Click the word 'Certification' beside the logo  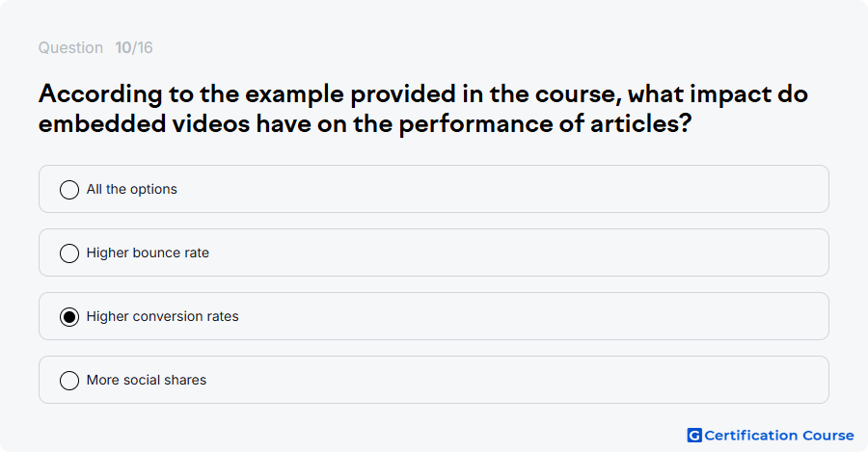click(x=751, y=436)
